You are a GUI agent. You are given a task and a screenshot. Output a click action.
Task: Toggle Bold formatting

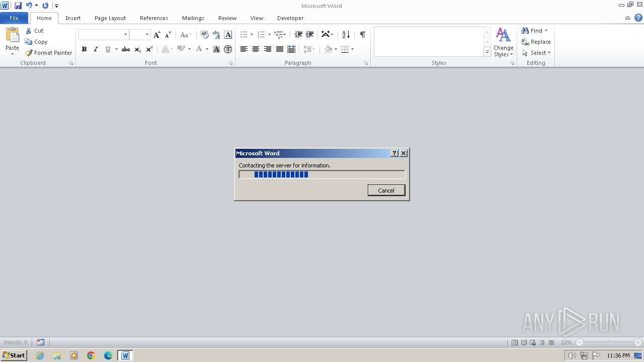click(84, 49)
